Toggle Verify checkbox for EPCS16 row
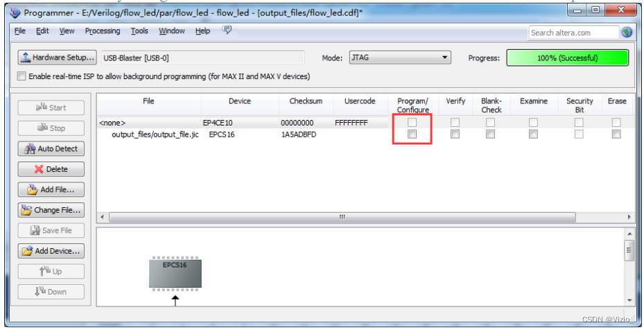644x330 pixels. pyautogui.click(x=455, y=134)
